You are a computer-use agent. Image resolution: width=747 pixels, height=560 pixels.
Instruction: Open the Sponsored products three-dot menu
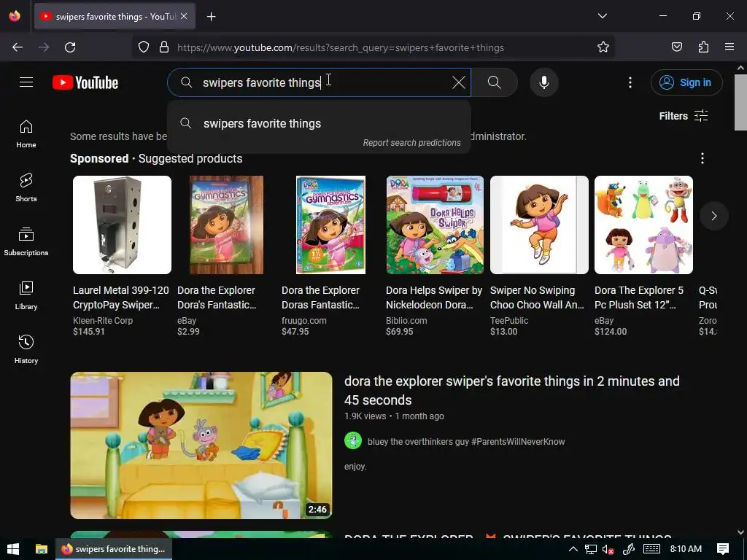click(x=703, y=158)
